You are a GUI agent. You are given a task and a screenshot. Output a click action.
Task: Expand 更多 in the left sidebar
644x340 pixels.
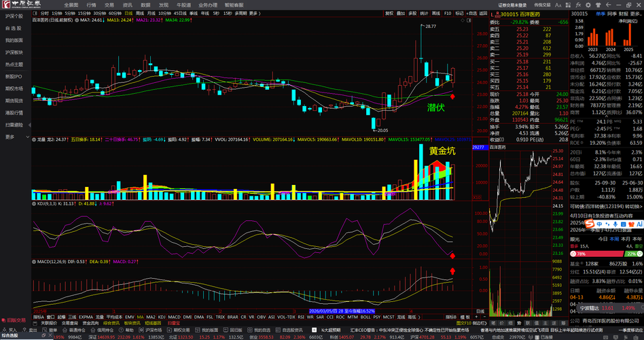pyautogui.click(x=16, y=137)
